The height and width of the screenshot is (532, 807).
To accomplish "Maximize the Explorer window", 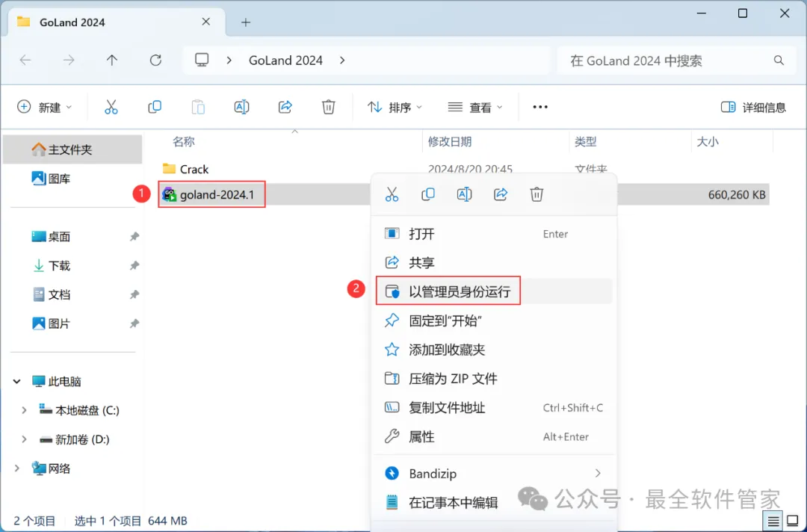I will [743, 13].
